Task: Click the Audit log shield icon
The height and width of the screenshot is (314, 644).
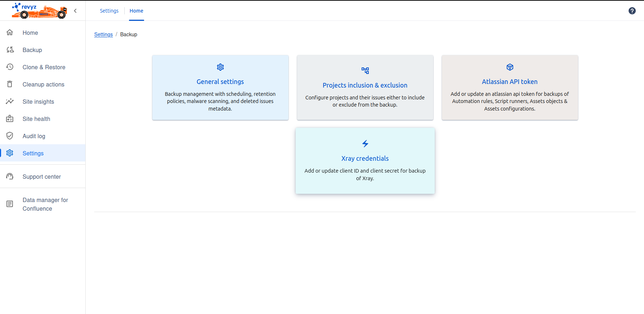Action: (x=10, y=136)
